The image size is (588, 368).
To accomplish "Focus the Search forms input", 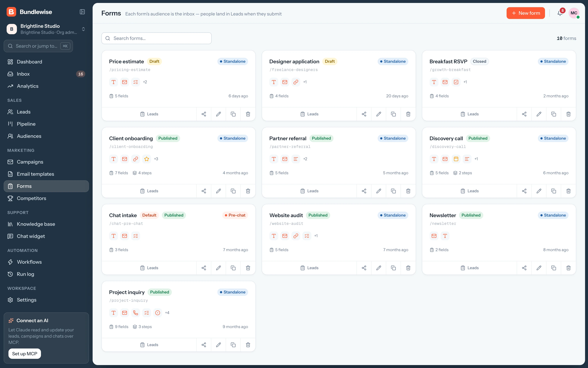I will (x=157, y=38).
